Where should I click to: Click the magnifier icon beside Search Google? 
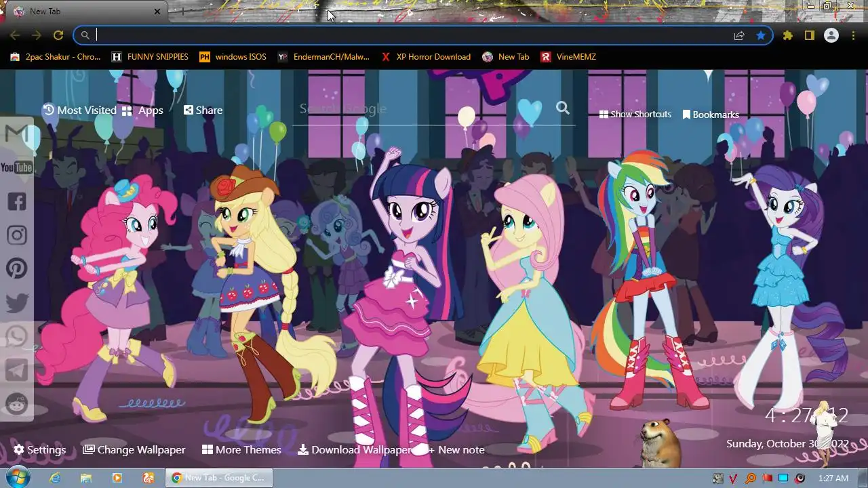click(563, 108)
